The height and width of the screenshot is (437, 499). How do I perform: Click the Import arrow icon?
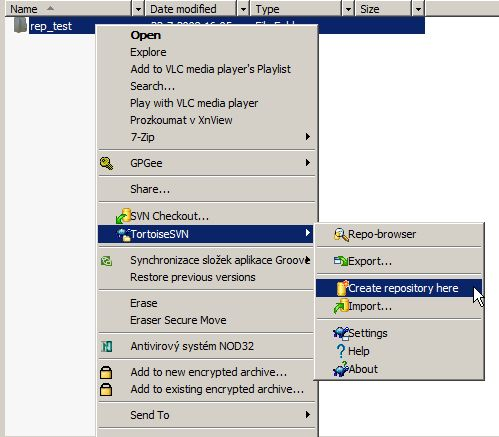[x=341, y=306]
